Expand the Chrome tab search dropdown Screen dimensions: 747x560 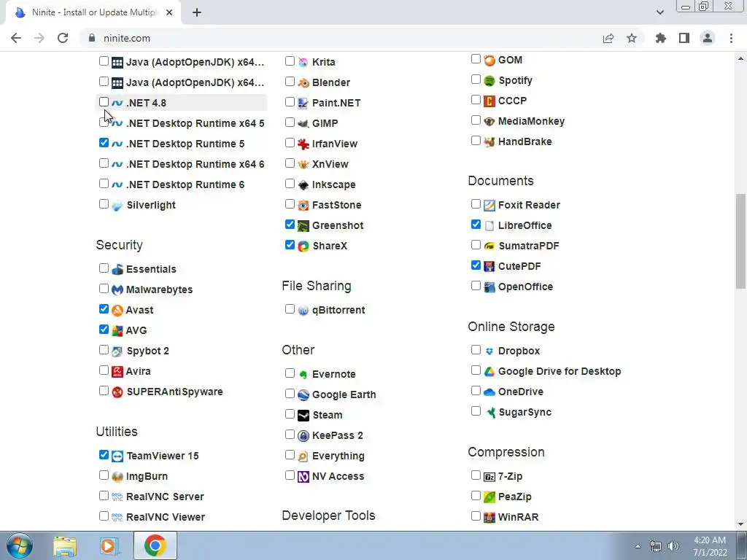(x=660, y=12)
